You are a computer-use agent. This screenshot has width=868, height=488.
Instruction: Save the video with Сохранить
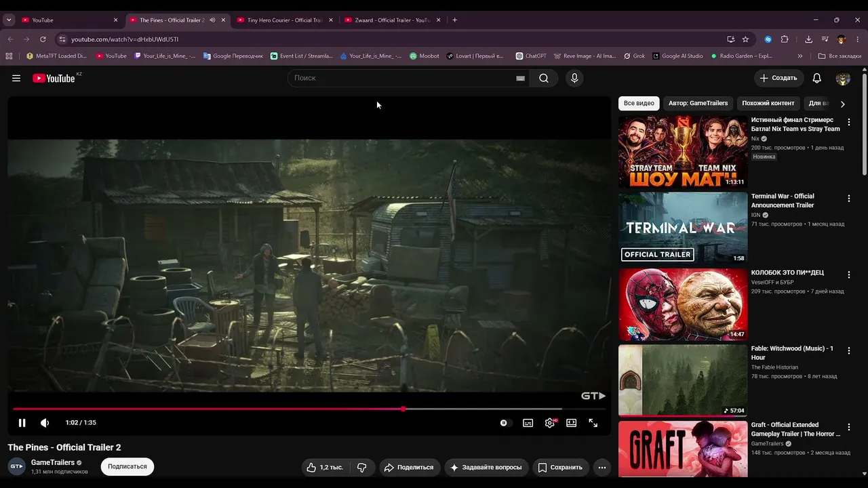560,467
